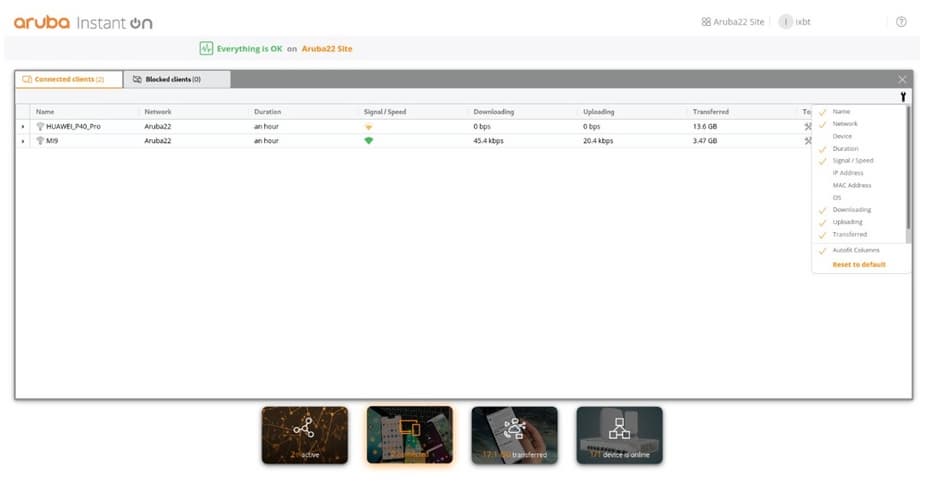Open the help question mark icon
Viewport: 937px width, 484px height.
901,22
